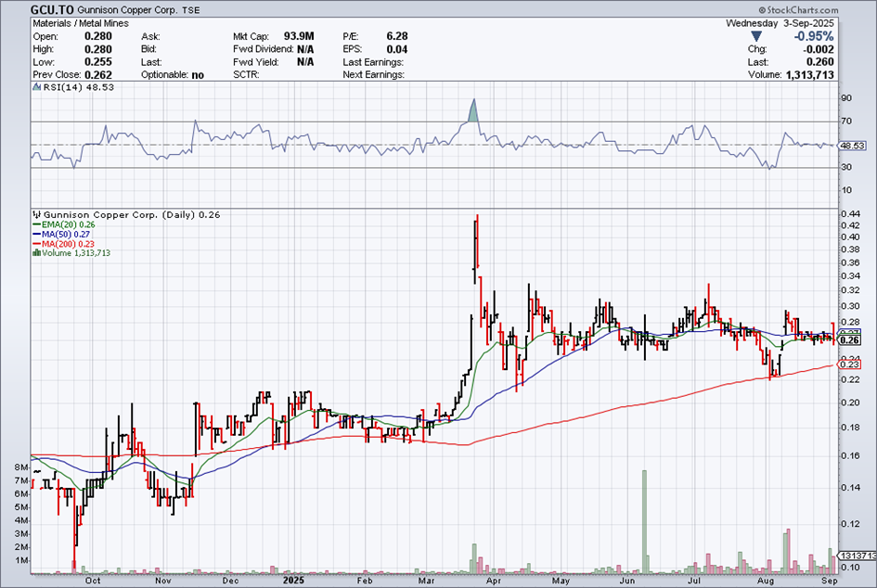
Task: Click the Materials / Metal Mines sector text
Action: pos(81,23)
